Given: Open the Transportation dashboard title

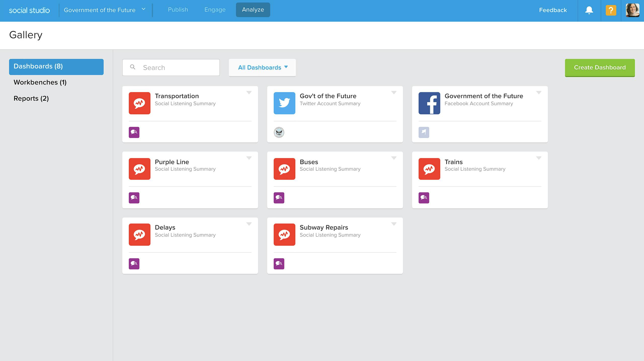Looking at the screenshot, I should (177, 96).
